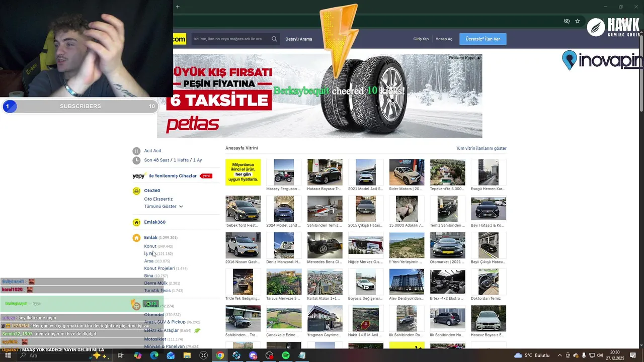Open the Konut category

(150, 246)
